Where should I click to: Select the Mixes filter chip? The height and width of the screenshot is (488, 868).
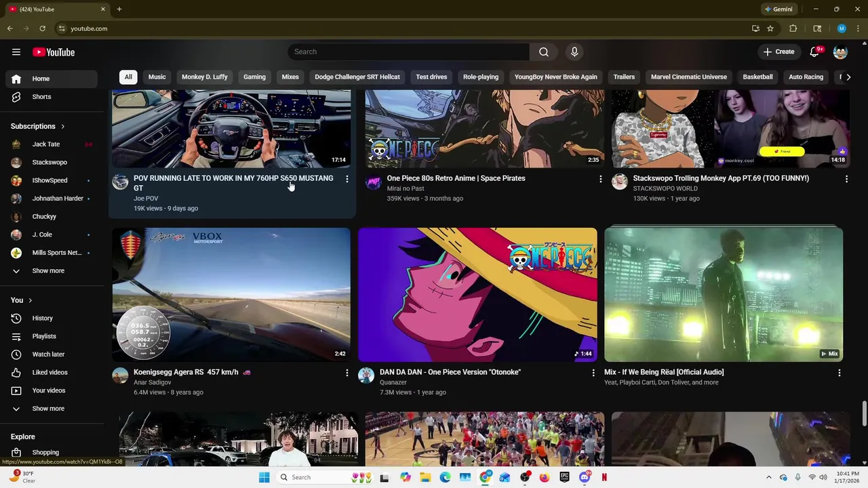pos(290,77)
